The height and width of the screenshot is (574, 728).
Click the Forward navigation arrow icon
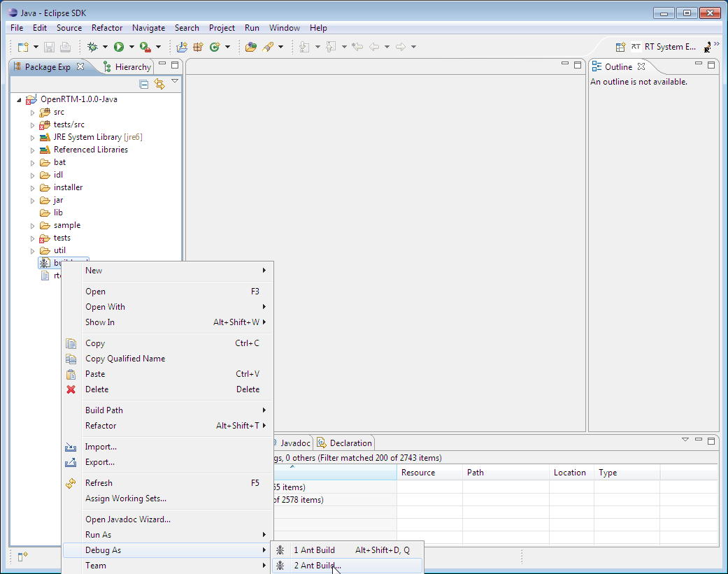(x=401, y=47)
